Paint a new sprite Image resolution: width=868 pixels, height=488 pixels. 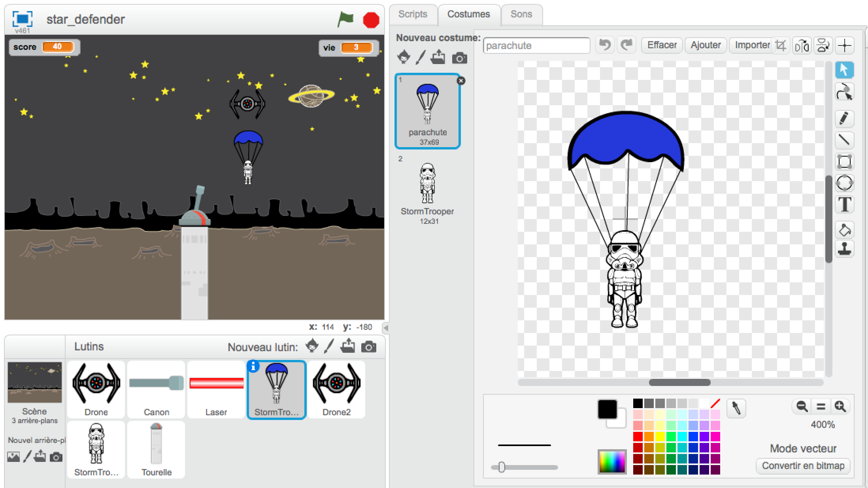(329, 346)
